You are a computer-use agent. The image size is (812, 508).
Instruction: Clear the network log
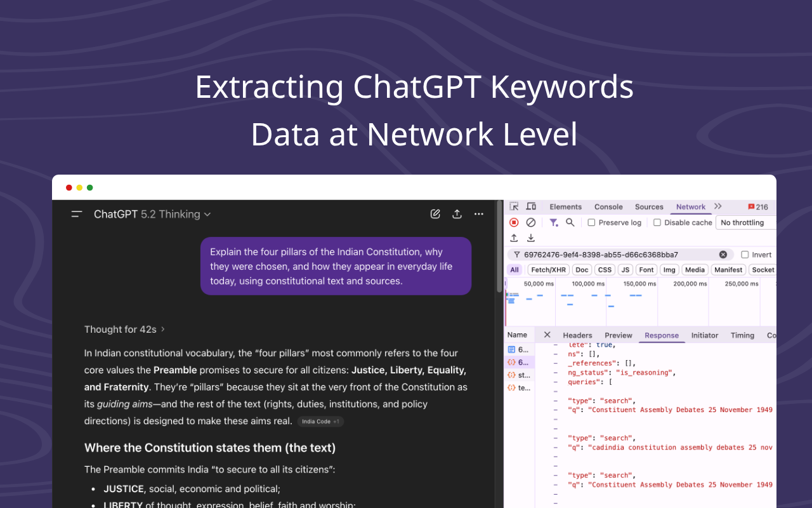[x=531, y=222]
